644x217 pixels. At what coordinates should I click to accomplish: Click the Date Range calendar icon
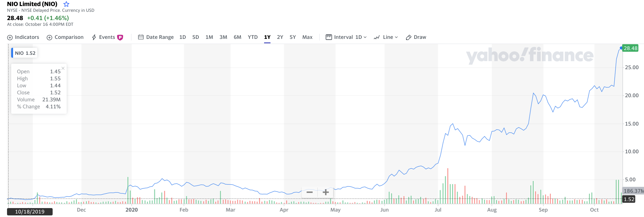pyautogui.click(x=141, y=37)
